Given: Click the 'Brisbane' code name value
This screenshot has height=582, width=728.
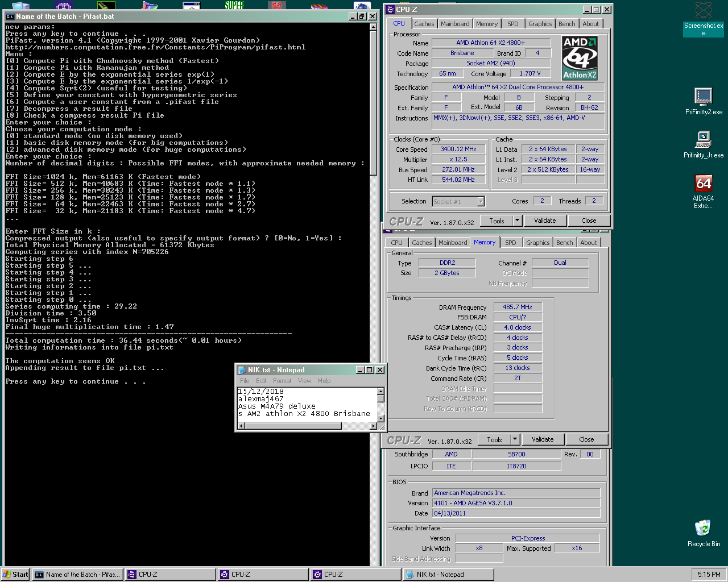Looking at the screenshot, I should 462,53.
